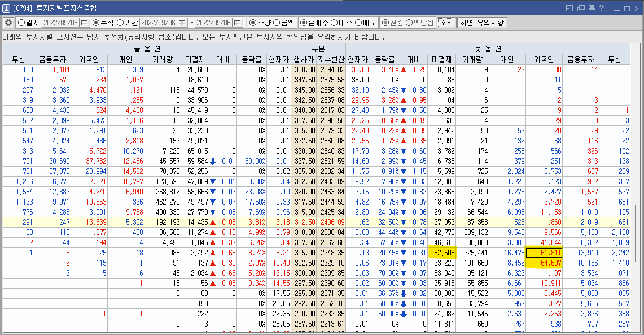The height and width of the screenshot is (335, 644).
Task: Open the settings gear icon
Action: coord(8,23)
